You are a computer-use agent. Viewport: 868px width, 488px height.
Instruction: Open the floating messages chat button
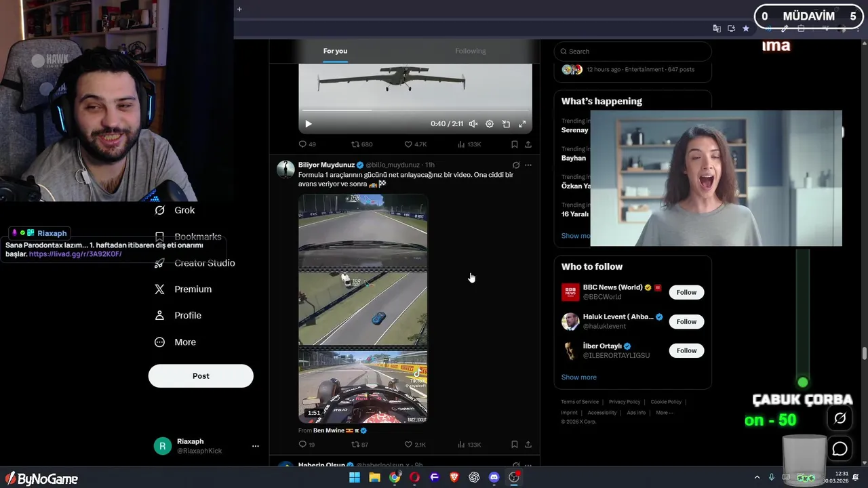pos(840,449)
